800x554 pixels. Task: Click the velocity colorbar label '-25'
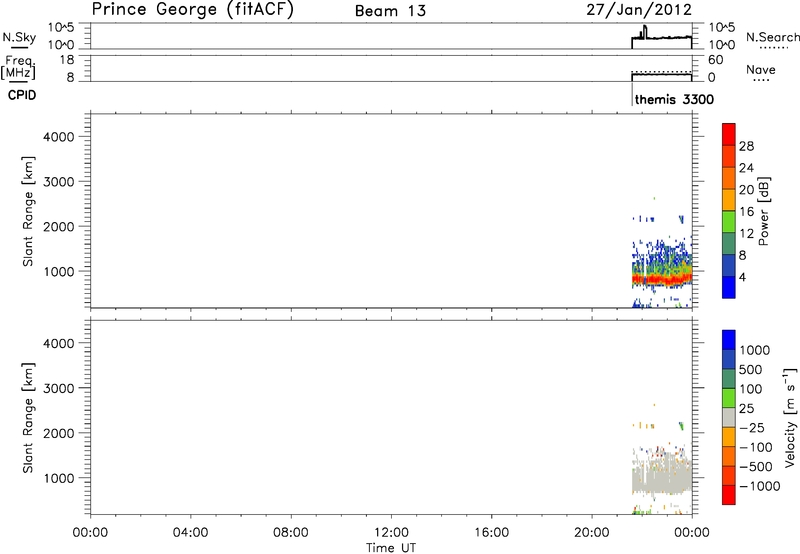(752, 427)
